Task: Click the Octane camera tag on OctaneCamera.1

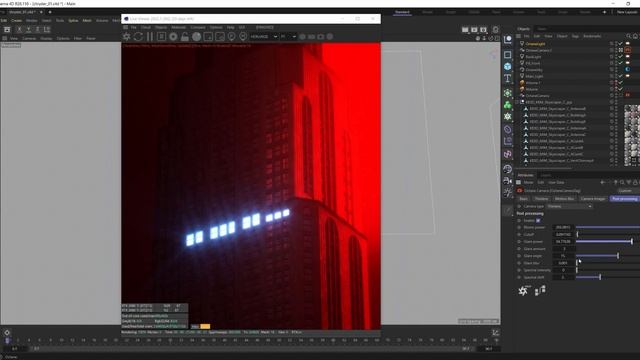Action: (628, 50)
